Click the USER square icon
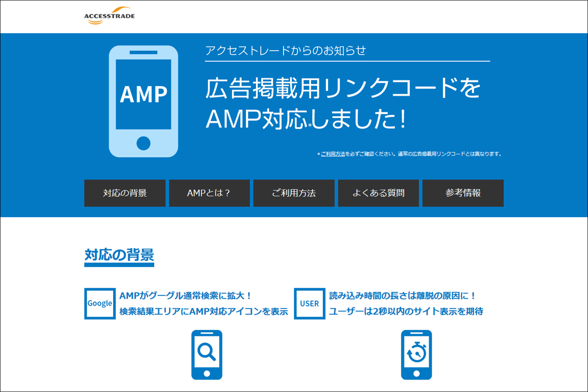Screen dimensions: 588x392 [310, 304]
